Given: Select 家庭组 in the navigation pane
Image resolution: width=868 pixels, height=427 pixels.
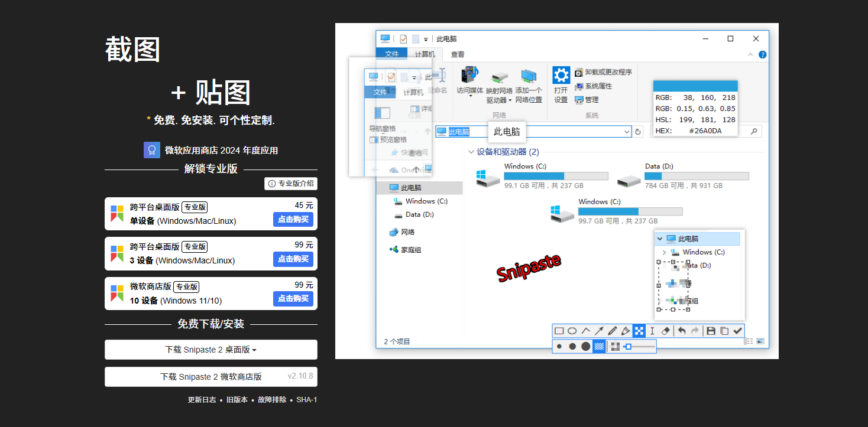Looking at the screenshot, I should [405, 250].
